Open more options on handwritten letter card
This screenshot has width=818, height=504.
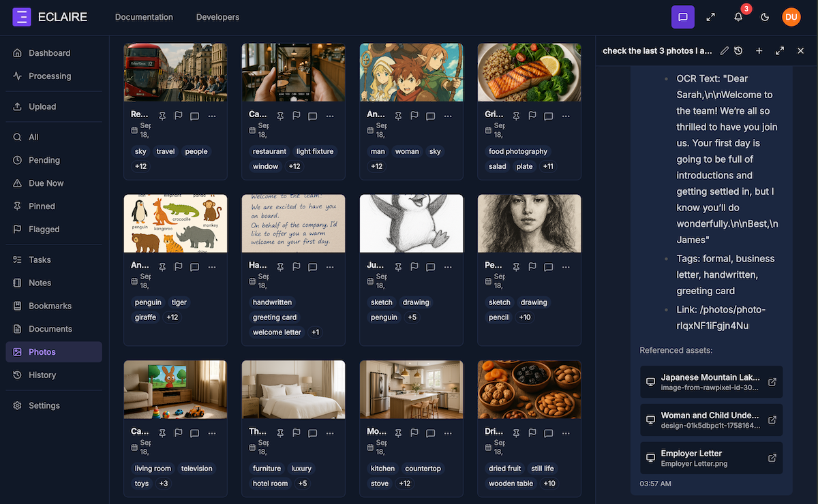(x=330, y=267)
